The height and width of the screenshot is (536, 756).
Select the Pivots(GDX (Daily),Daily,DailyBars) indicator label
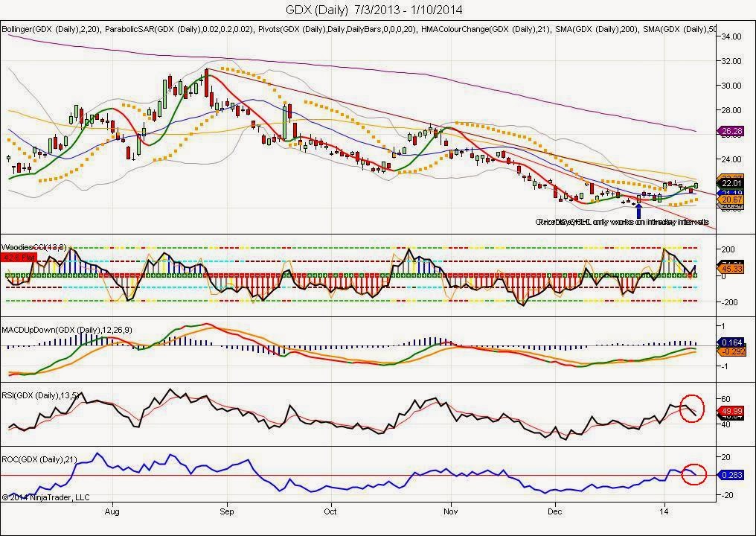[337, 29]
